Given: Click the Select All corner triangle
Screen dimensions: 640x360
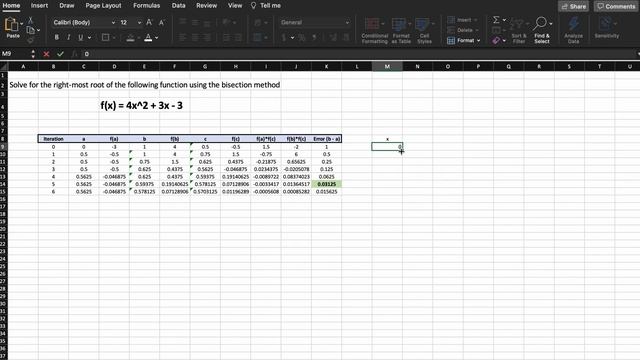Looking at the screenshot, I should click(4, 66).
